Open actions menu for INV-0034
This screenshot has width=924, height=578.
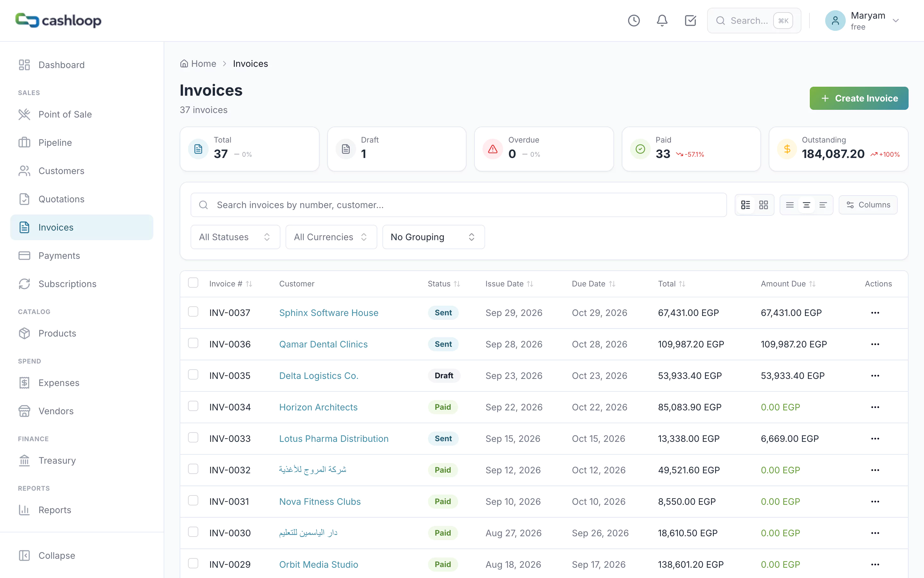(x=875, y=407)
